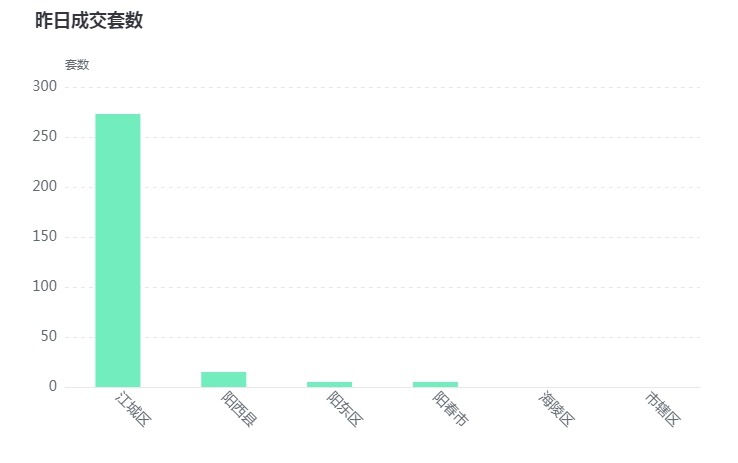Select the 阳东区 axis label

click(345, 408)
